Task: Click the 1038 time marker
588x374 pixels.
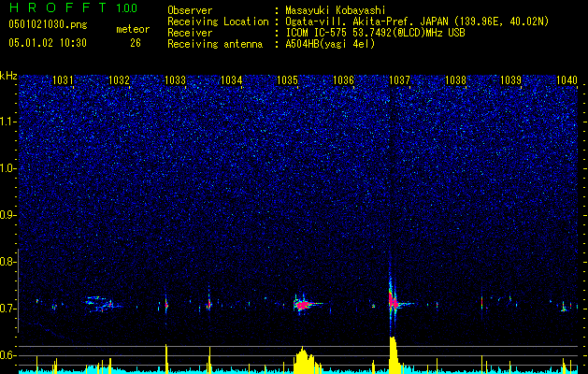Action: click(455, 79)
